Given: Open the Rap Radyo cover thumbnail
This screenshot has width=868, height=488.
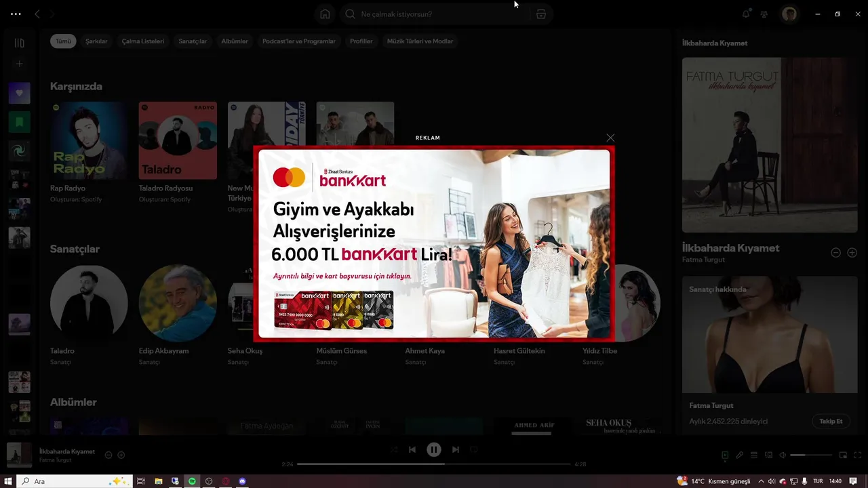Looking at the screenshot, I should point(89,140).
